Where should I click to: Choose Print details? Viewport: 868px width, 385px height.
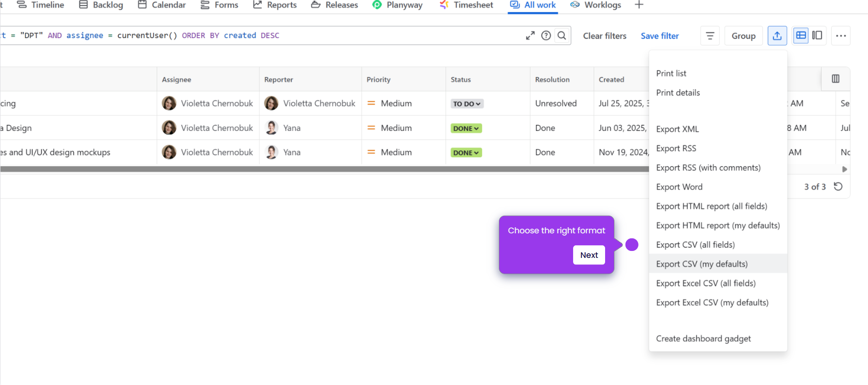[718, 93]
